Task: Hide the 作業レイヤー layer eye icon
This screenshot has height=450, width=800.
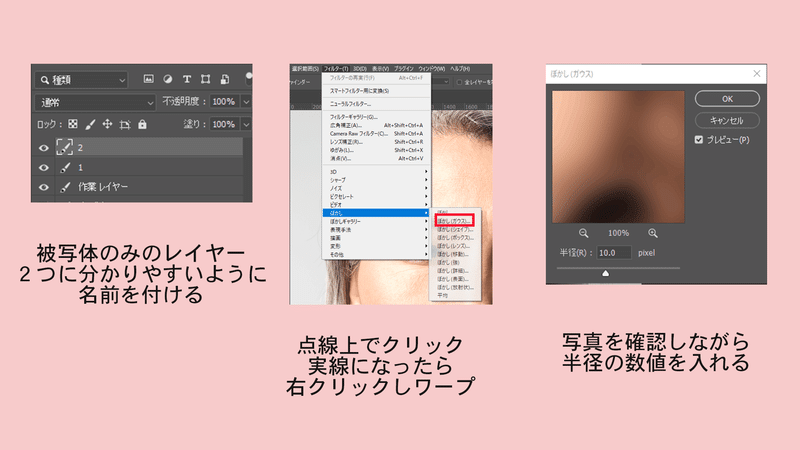Action: [x=44, y=187]
